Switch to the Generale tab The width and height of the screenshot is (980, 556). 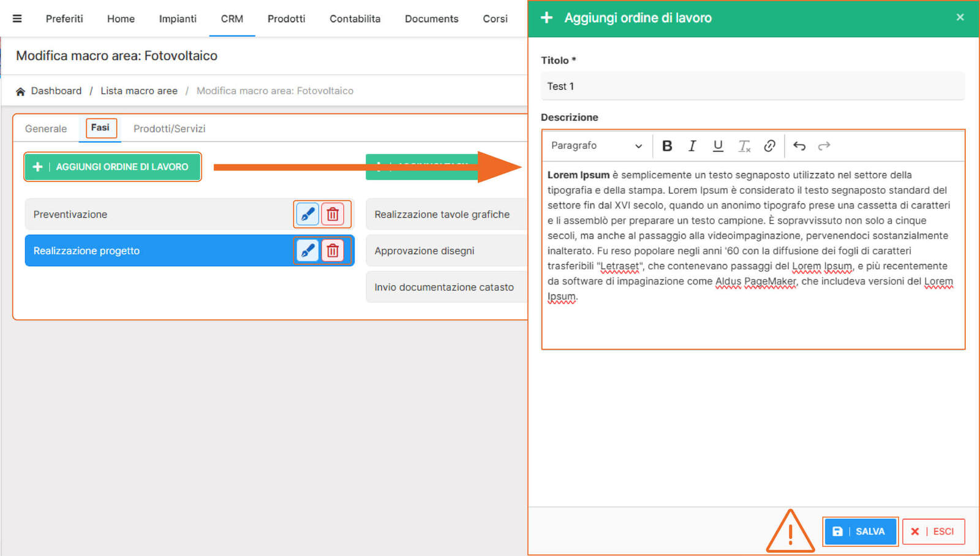[46, 129]
